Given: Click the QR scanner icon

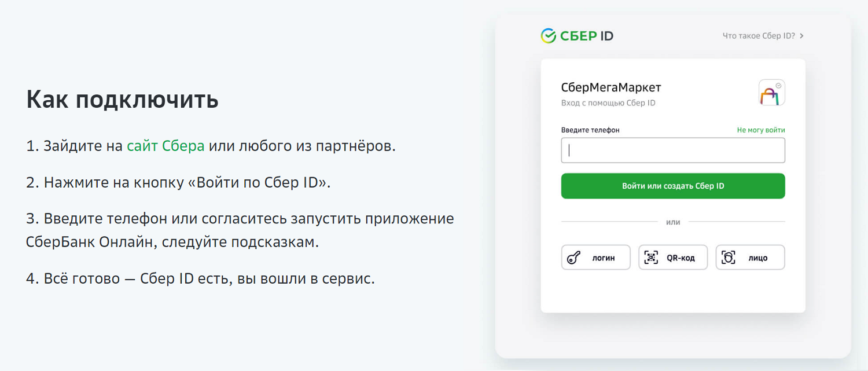Looking at the screenshot, I should point(651,258).
